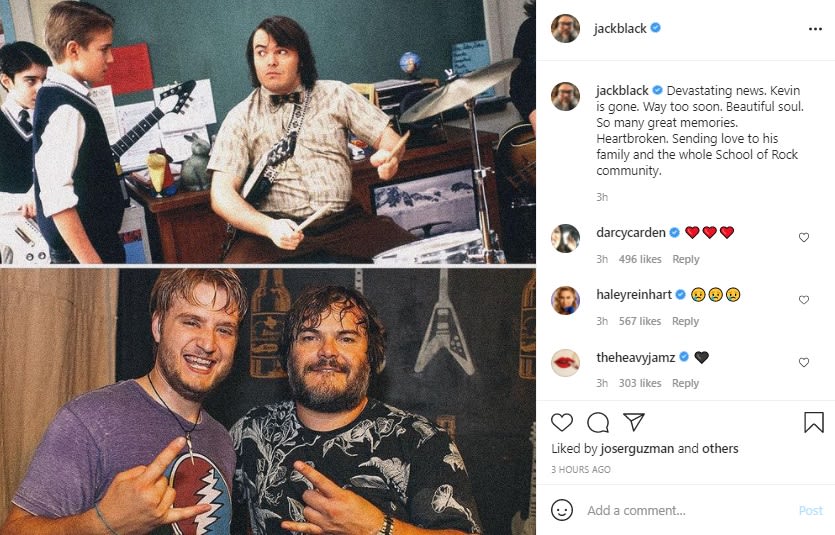Share post via paper plane icon
The height and width of the screenshot is (535, 835).
(x=634, y=422)
